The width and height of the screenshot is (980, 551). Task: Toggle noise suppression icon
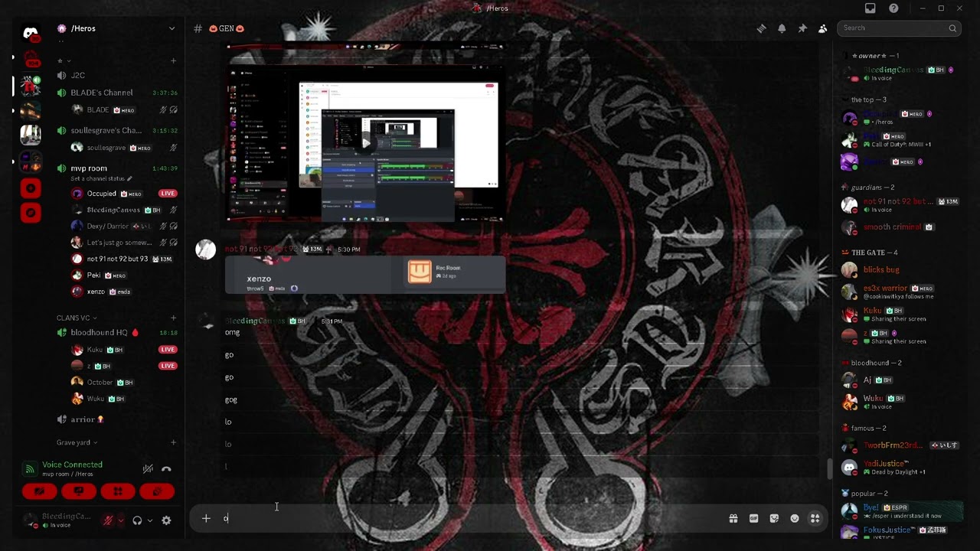point(148,468)
